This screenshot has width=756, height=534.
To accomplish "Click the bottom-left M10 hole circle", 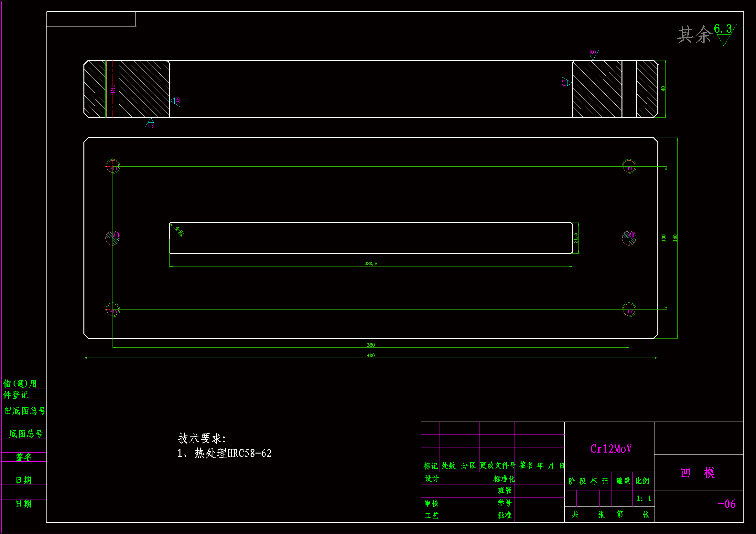I will click(113, 309).
